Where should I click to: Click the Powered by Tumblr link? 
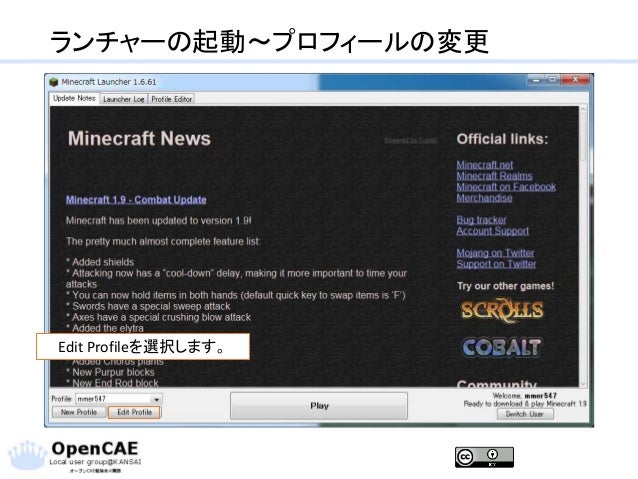pyautogui.click(x=411, y=140)
